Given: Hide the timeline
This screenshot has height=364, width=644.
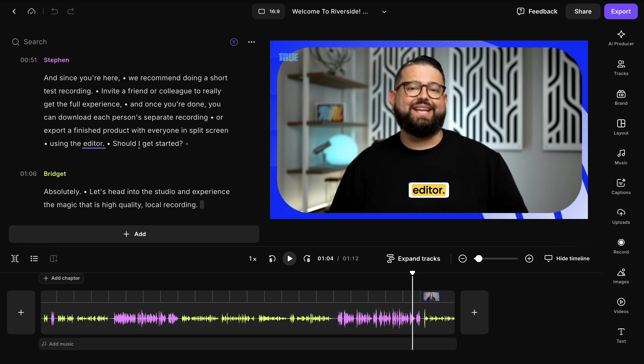Looking at the screenshot, I should pyautogui.click(x=567, y=259).
